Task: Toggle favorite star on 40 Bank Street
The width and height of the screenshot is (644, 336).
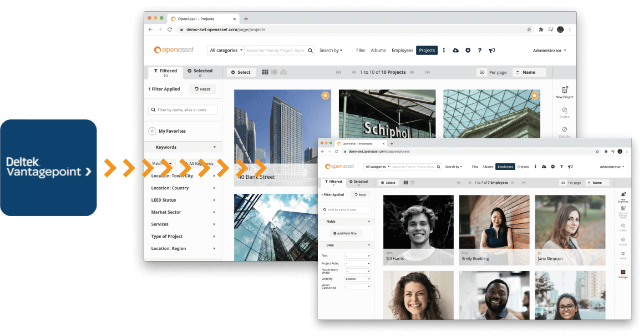Action: pyautogui.click(x=325, y=96)
